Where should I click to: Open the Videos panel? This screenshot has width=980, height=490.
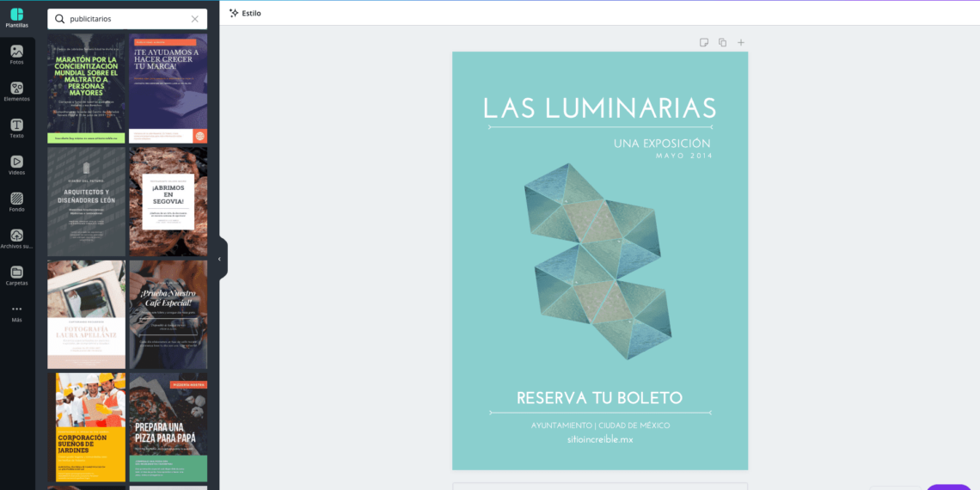17,166
